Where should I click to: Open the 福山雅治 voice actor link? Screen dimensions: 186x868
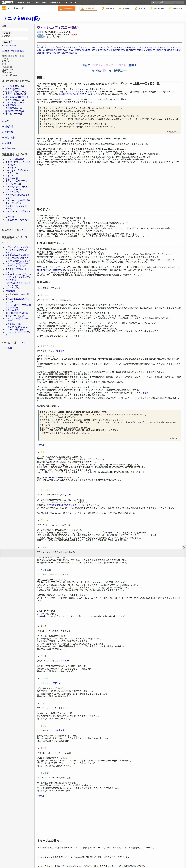(60, 351)
